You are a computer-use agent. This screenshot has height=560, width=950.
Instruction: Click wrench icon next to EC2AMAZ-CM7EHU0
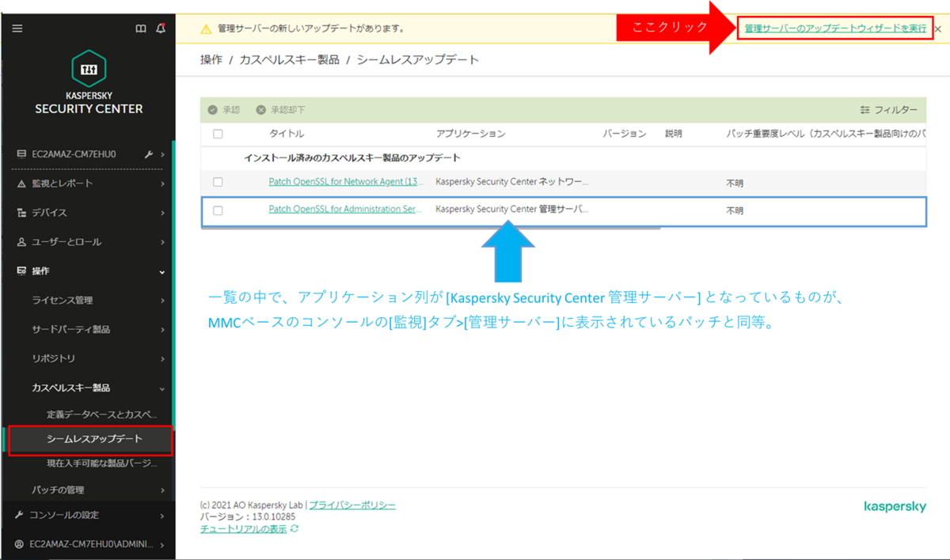pos(148,154)
